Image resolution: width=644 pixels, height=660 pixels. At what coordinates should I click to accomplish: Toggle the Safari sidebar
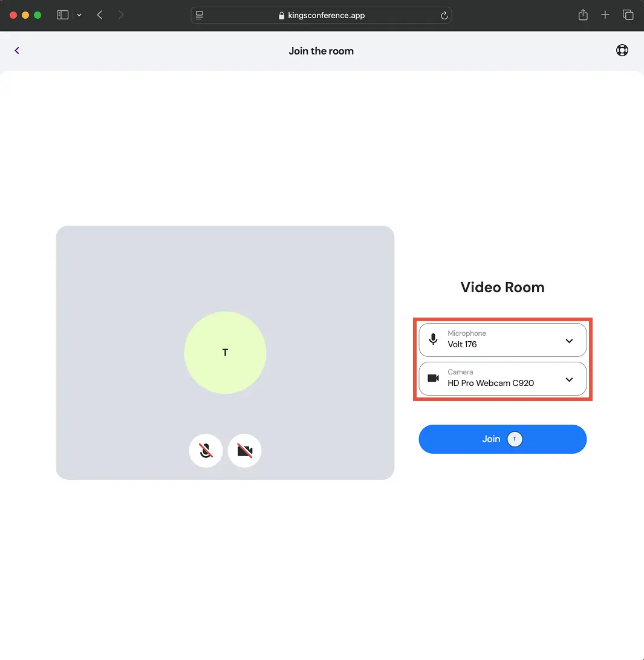pyautogui.click(x=62, y=15)
